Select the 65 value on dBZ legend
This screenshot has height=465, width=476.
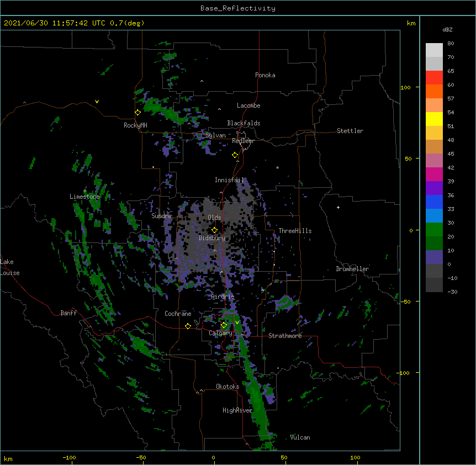coord(451,71)
